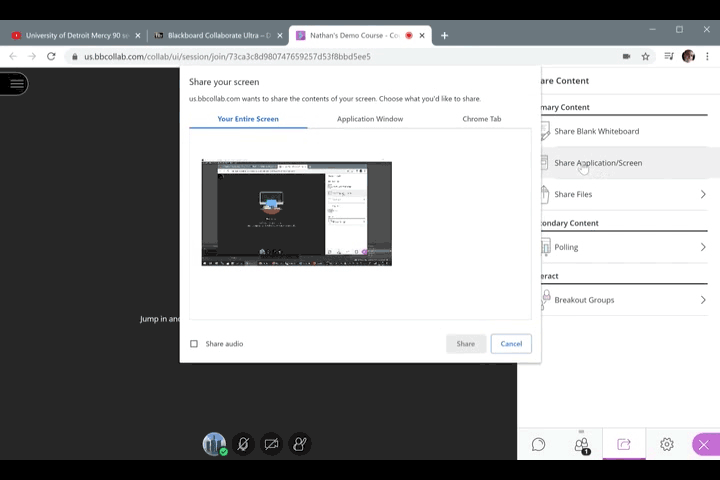Open the Share Content panel icon
Image resolution: width=720 pixels, height=480 pixels.
624,444
